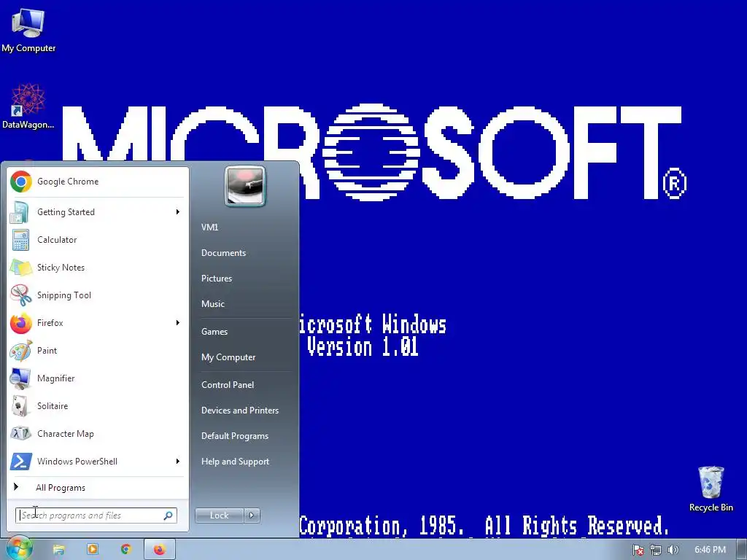Expand Windows PowerShell jump list arrow

178,462
